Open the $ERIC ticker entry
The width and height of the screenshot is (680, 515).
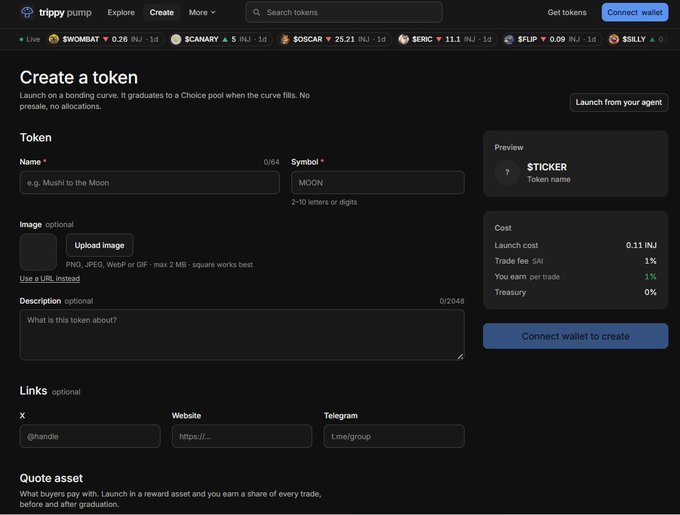[445, 39]
